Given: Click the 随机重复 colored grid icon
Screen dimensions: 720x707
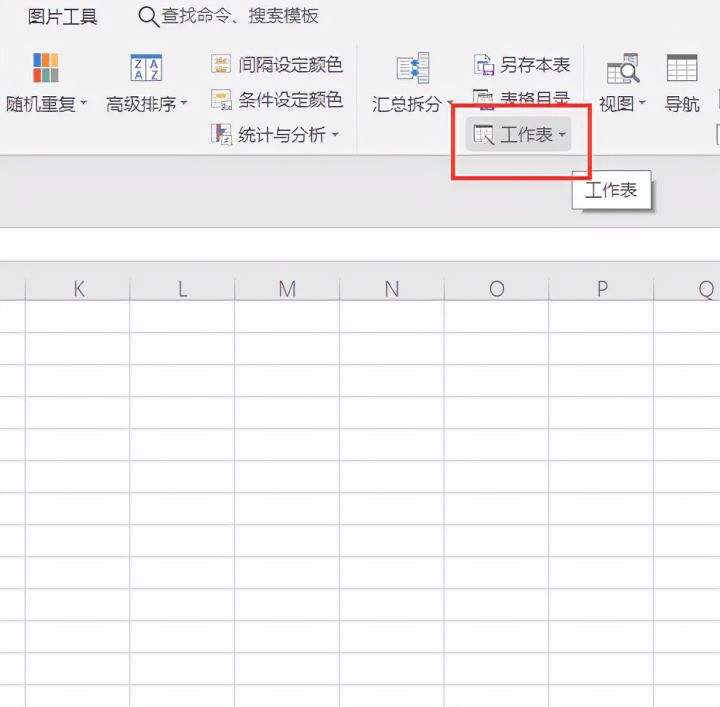Looking at the screenshot, I should tap(45, 67).
